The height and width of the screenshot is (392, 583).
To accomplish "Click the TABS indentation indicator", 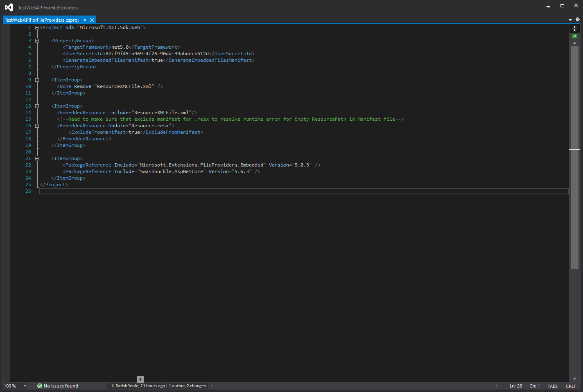I will pos(552,386).
